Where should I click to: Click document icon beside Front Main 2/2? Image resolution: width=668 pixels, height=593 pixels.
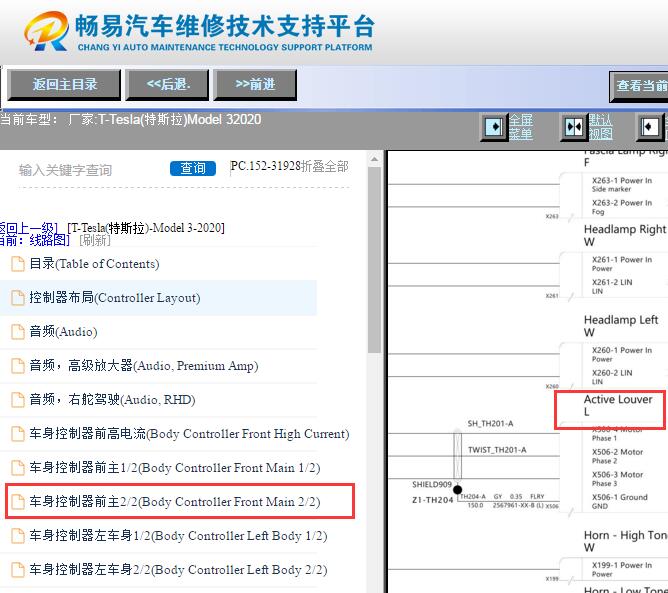18,501
